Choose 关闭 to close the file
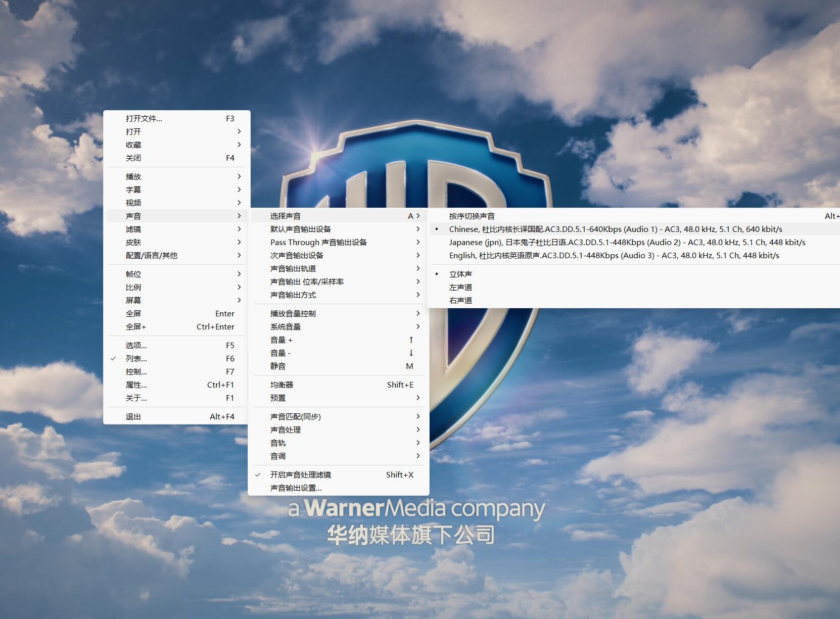 177,158
